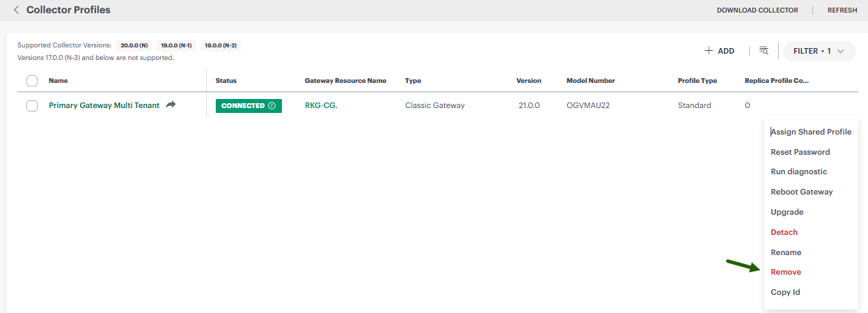Click the Profile Type column header

(697, 81)
